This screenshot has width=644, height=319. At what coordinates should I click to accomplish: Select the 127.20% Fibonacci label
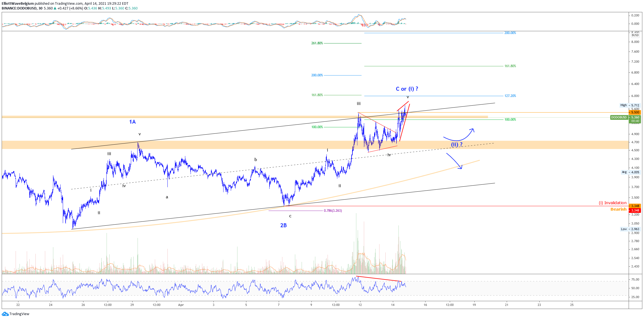510,96
